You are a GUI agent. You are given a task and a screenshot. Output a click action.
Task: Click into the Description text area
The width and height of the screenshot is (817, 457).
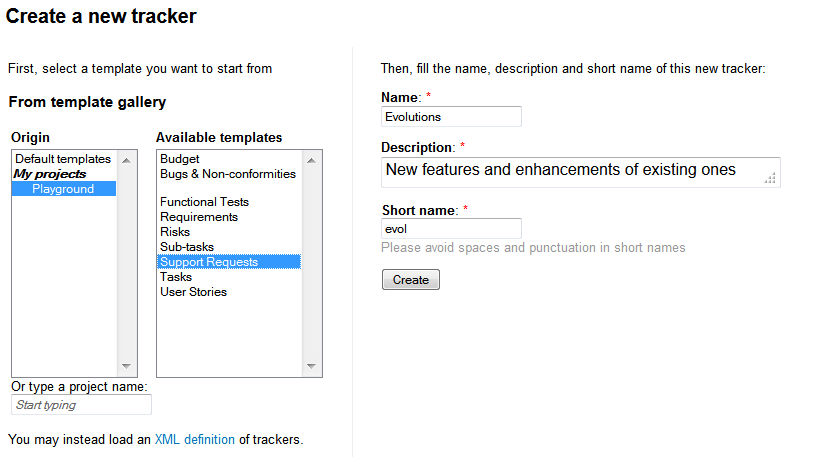pos(580,172)
